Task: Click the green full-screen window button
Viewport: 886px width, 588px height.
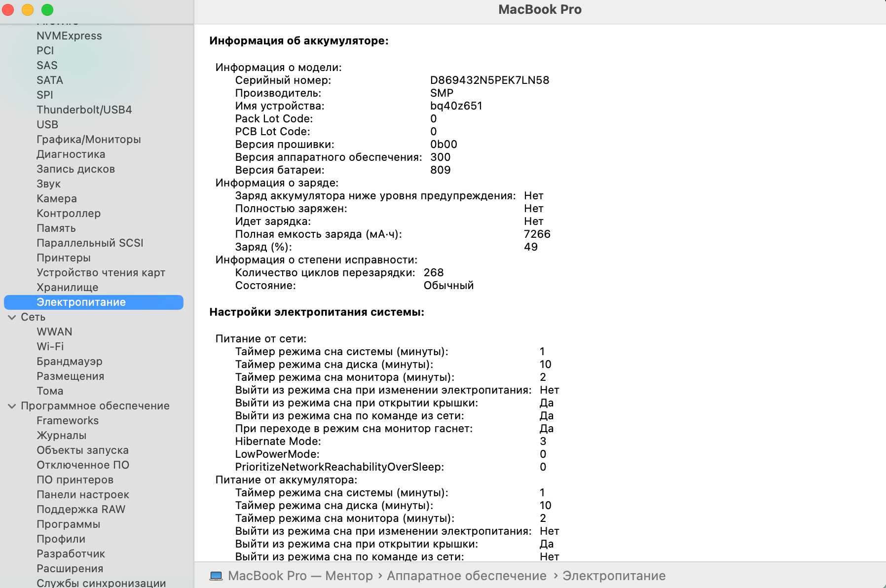Action: click(47, 10)
